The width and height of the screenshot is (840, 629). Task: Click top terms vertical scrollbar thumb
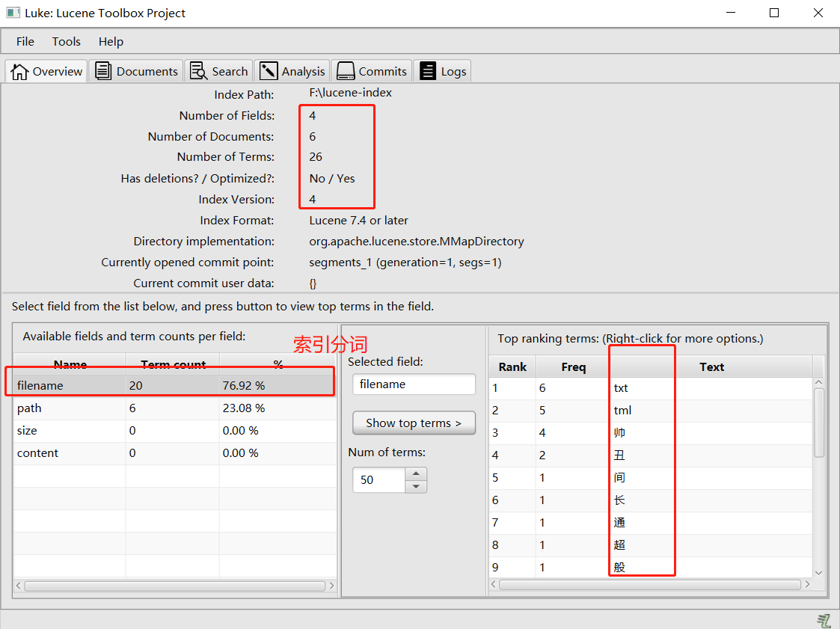[x=818, y=423]
